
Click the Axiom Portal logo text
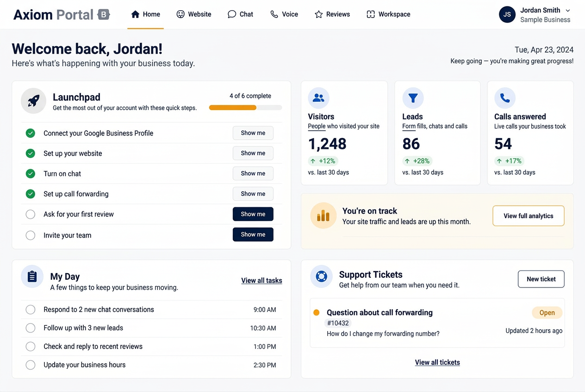(x=53, y=15)
